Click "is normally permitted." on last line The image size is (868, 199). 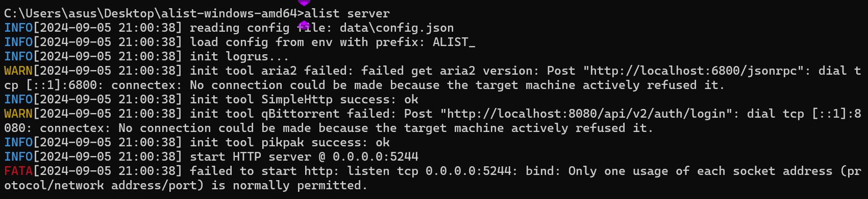289,185
